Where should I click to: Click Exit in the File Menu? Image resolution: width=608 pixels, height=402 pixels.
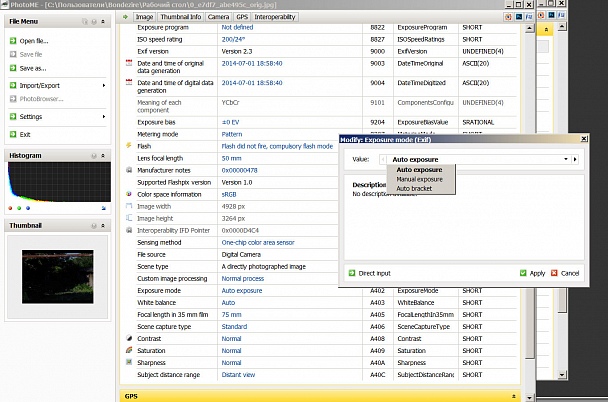point(25,135)
